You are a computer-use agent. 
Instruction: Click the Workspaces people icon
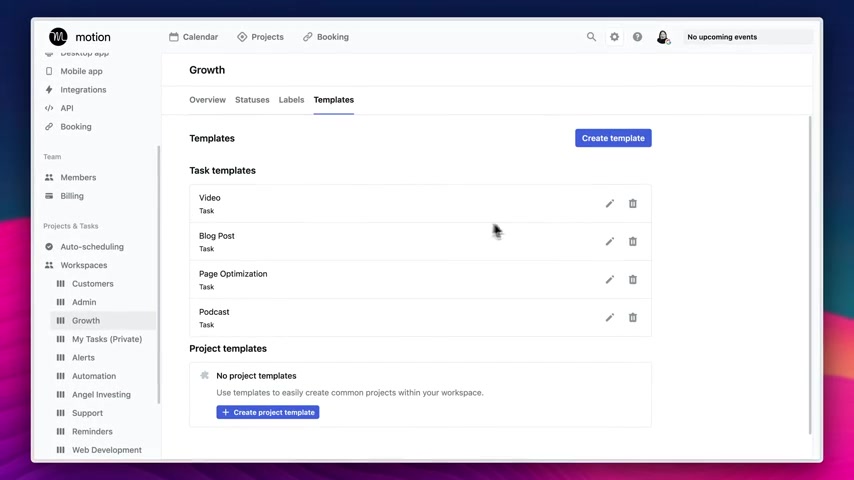pyautogui.click(x=49, y=265)
